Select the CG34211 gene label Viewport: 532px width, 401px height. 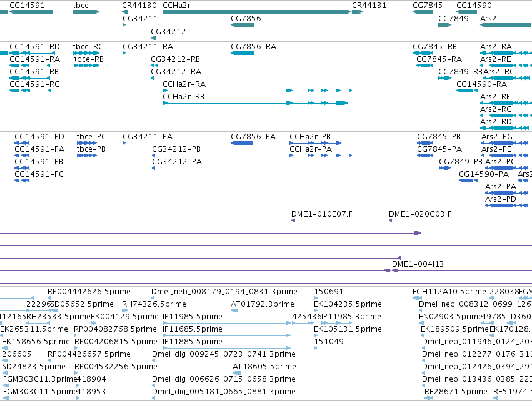point(140,19)
